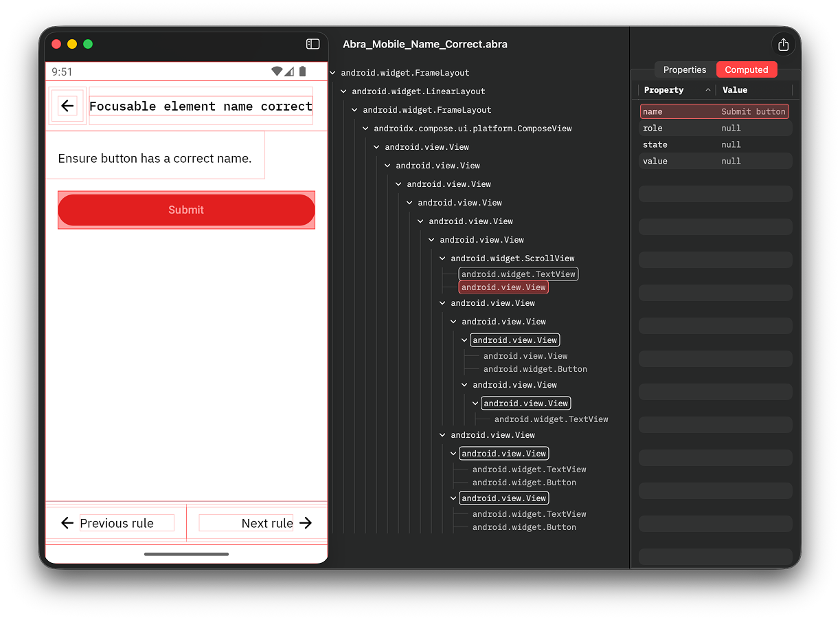
Task: Switch to the Properties tab
Action: pos(685,69)
